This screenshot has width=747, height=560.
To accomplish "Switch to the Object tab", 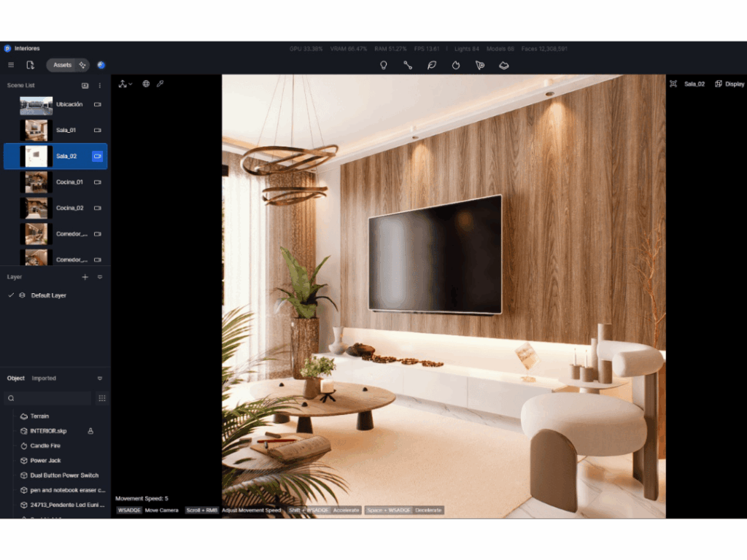I will click(16, 378).
